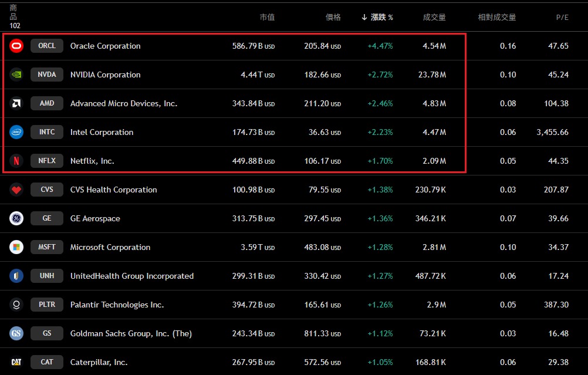Screen dimensions: 588x375
Task: Click the Caterpillar CAT logo icon
Action: click(16, 362)
